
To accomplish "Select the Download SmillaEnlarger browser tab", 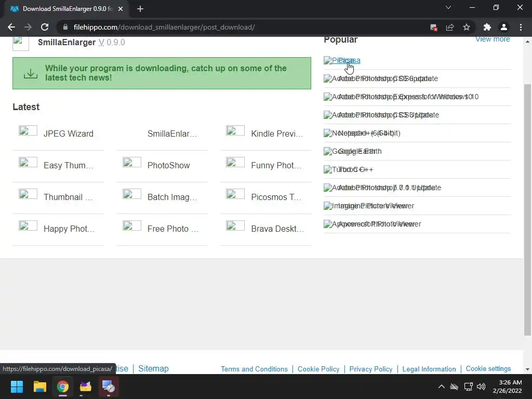I will point(66,9).
